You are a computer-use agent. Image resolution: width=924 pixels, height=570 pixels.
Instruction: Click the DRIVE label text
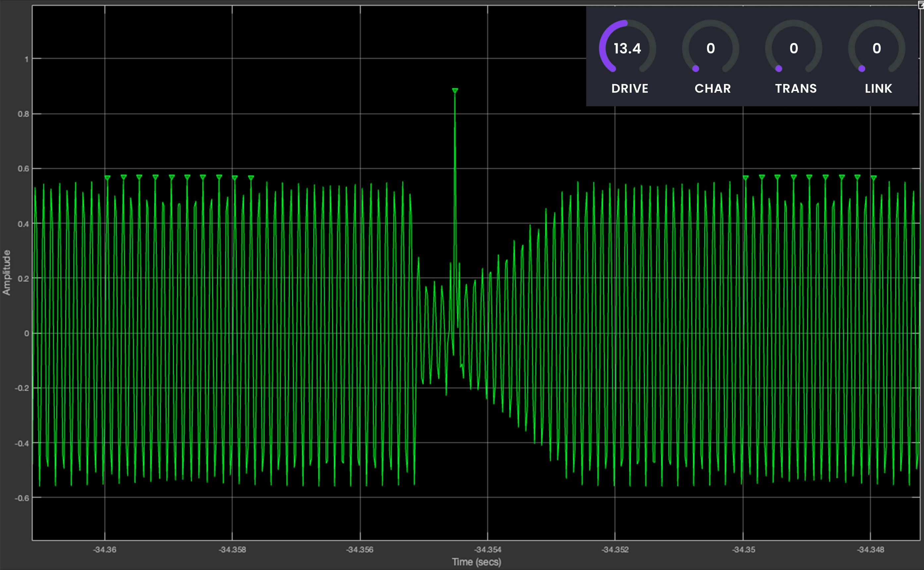[x=630, y=89]
